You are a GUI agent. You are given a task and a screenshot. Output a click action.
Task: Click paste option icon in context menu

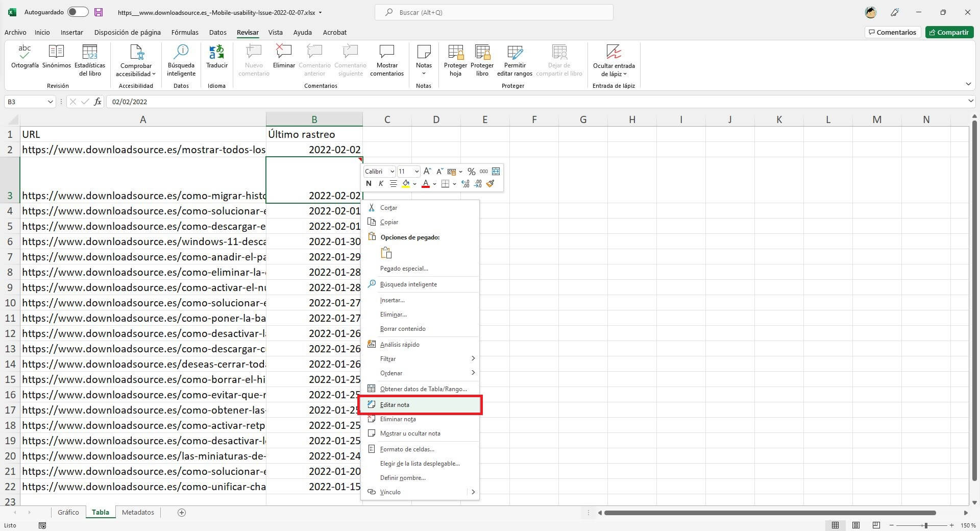(x=386, y=253)
